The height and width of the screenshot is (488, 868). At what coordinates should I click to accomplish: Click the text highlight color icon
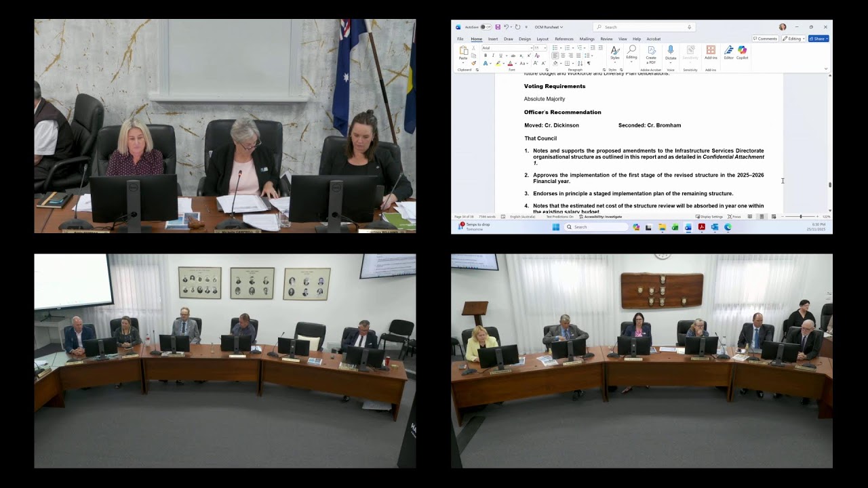coord(498,63)
